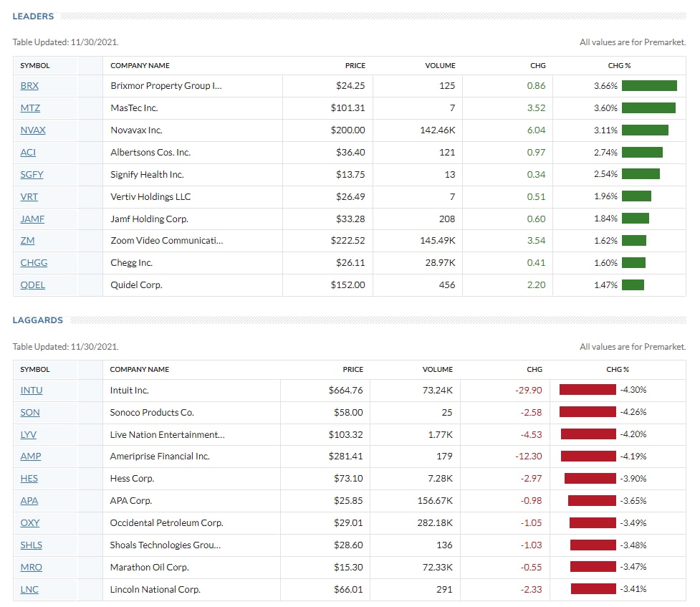Open the AMP ticker link
The width and height of the screenshot is (700, 607).
click(x=31, y=457)
